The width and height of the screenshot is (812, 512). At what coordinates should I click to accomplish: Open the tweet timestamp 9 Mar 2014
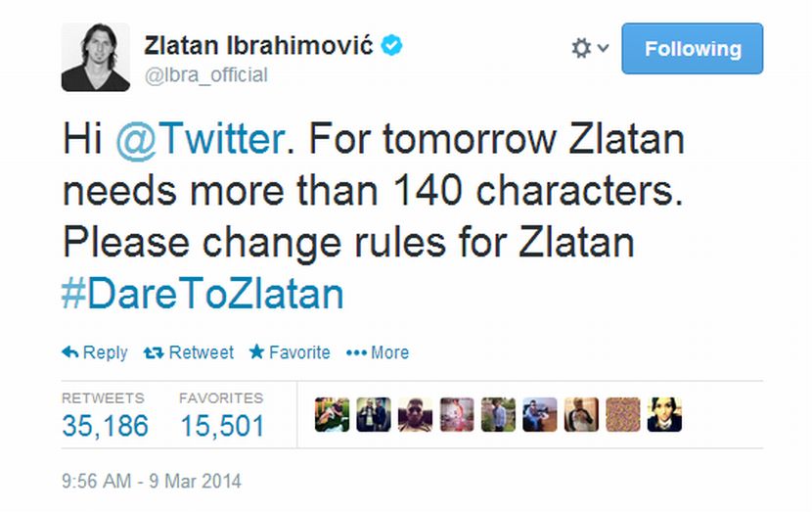[151, 481]
